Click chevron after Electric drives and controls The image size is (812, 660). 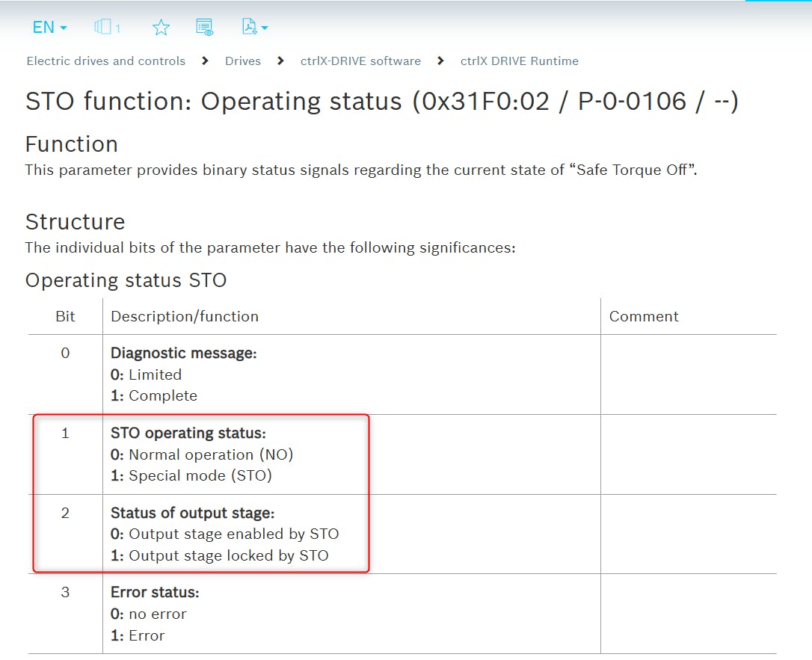tap(205, 61)
